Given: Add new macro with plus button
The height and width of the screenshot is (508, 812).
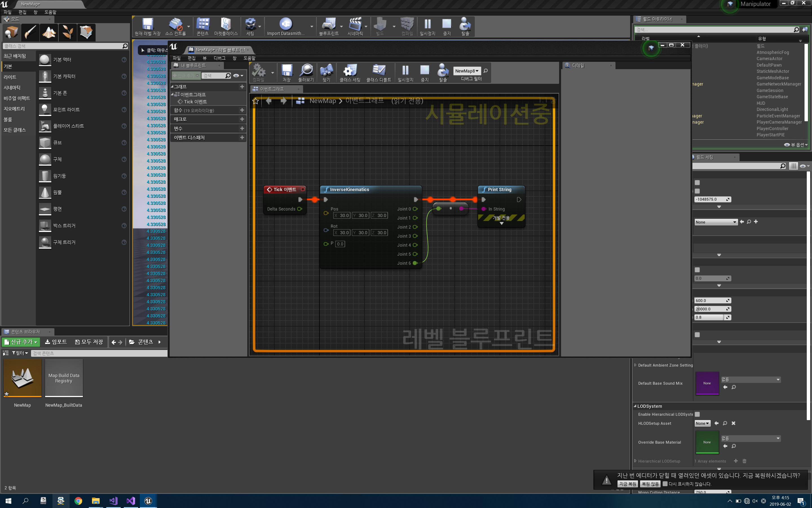Looking at the screenshot, I should tap(242, 119).
